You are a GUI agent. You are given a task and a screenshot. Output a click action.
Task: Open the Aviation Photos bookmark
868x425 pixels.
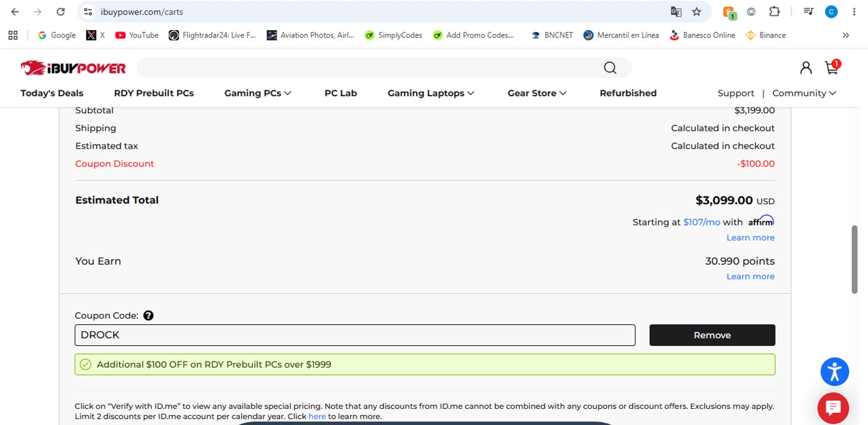(x=311, y=35)
